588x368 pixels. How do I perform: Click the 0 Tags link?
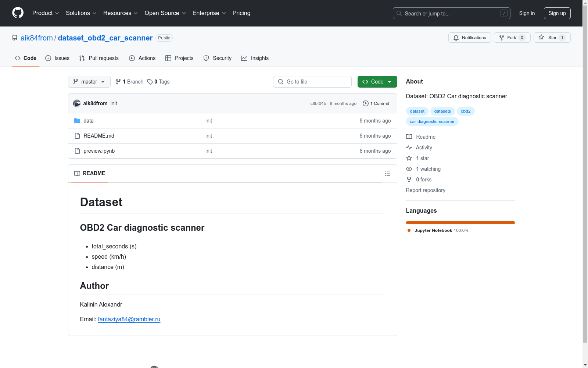tap(158, 82)
